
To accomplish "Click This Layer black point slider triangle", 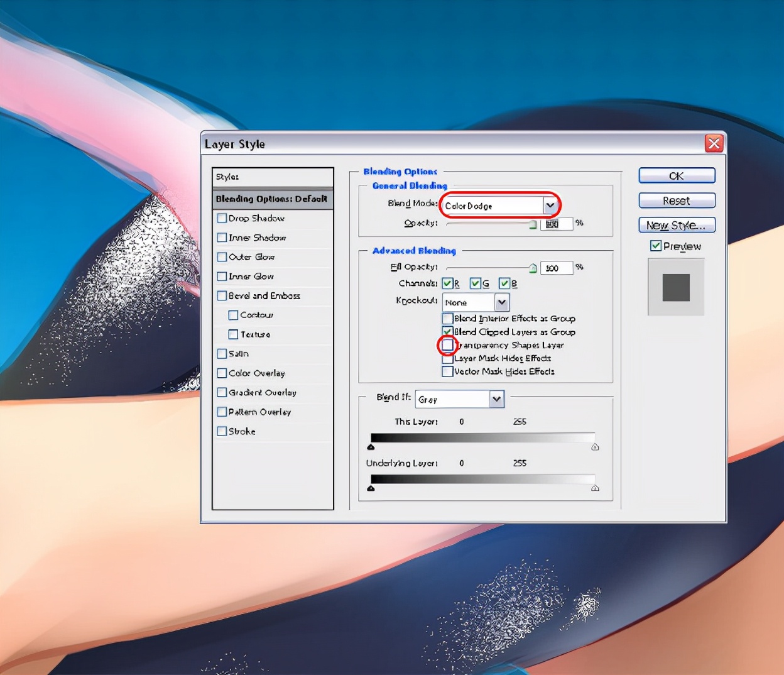I will (371, 447).
